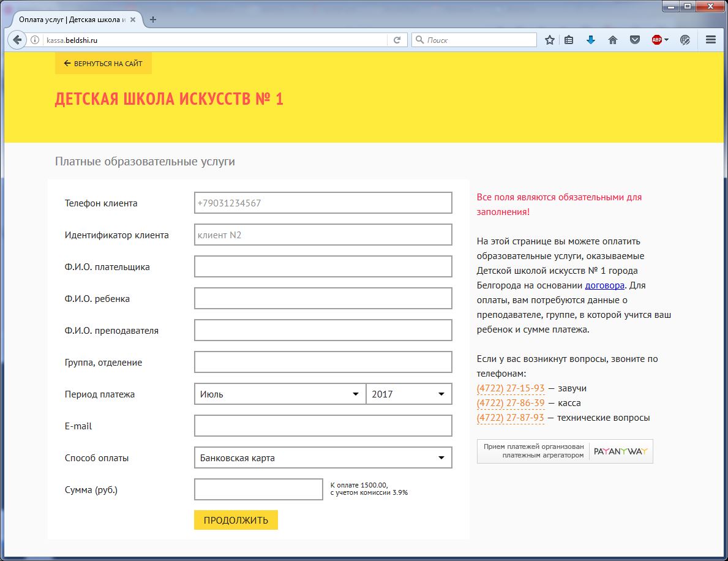Focus the Идентификатор клиента field

pyautogui.click(x=323, y=235)
